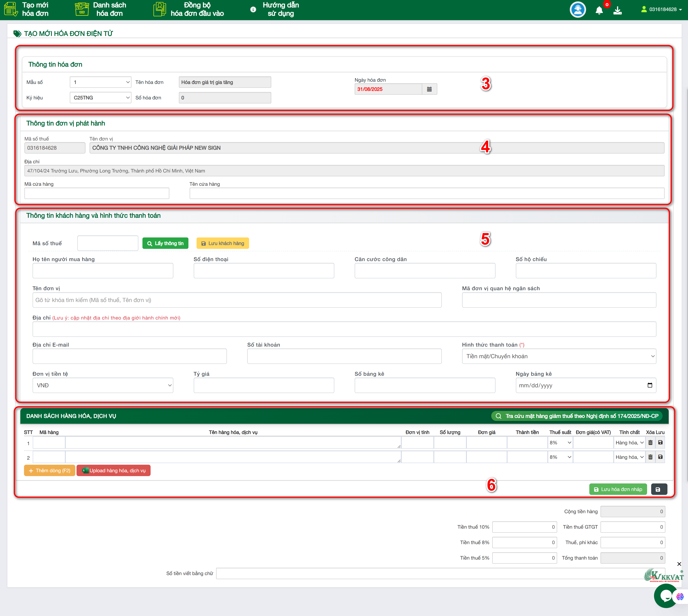Click the download icon in header
The width and height of the screenshot is (688, 616).
[617, 10]
